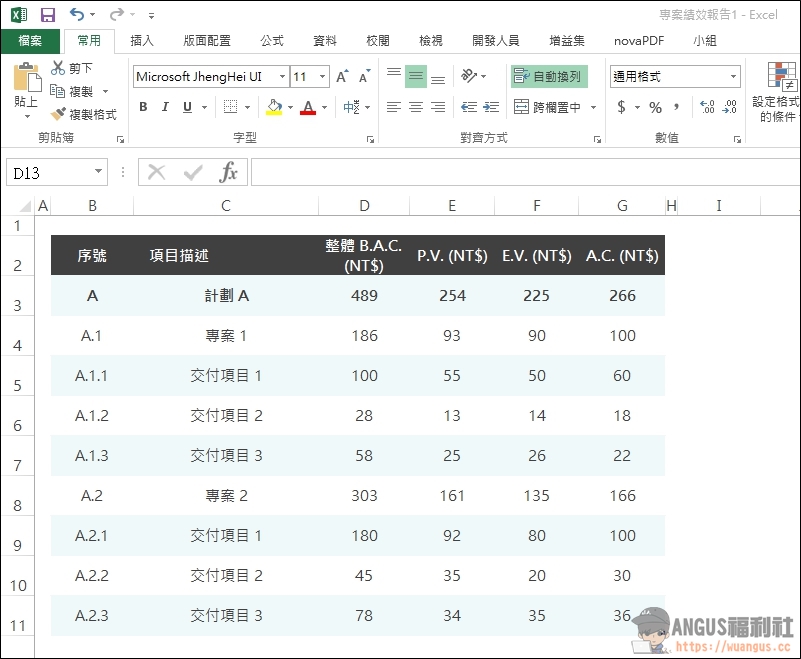801x659 pixels.
Task: Click the insert function fx icon
Action: pyautogui.click(x=229, y=173)
